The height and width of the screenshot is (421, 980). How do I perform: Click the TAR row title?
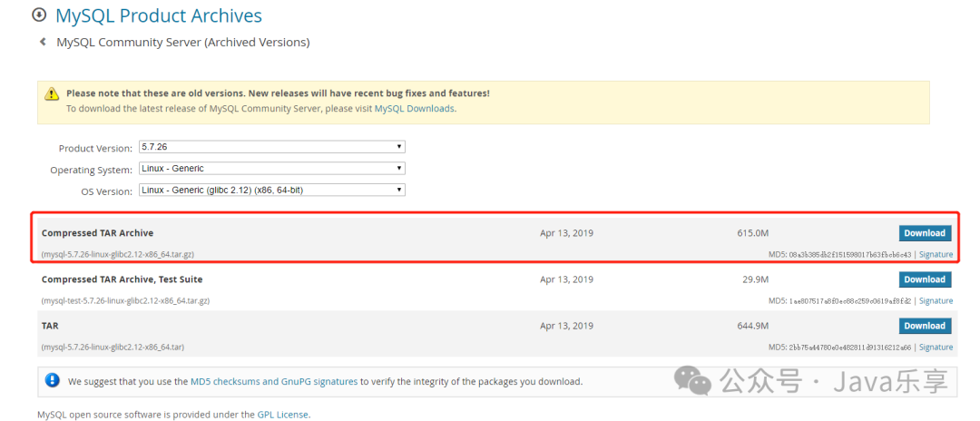pos(50,326)
